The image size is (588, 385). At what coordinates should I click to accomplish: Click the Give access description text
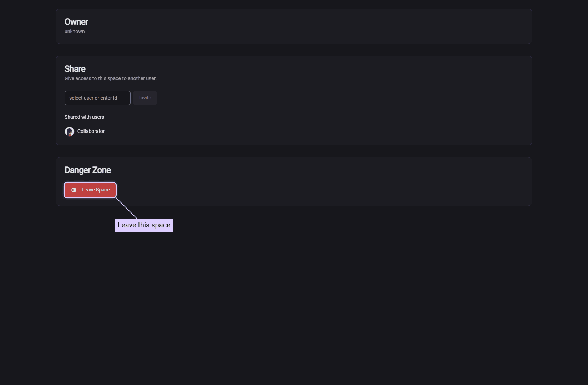click(110, 79)
